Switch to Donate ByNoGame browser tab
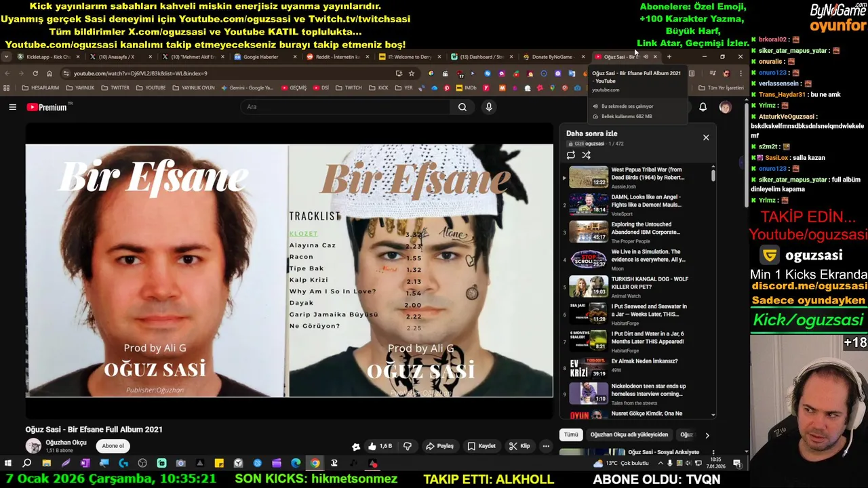The width and height of the screenshot is (868, 488). click(553, 57)
